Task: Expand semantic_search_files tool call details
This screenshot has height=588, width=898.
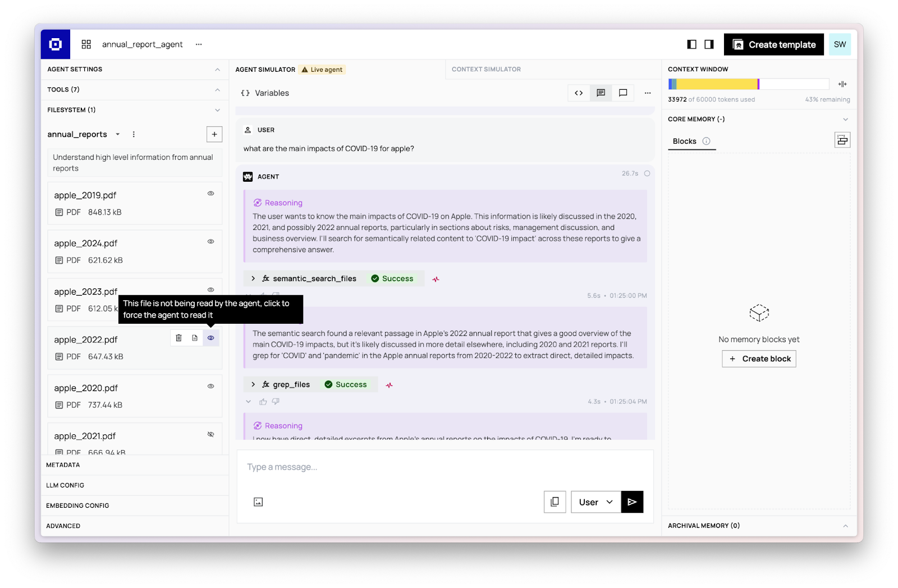Action: [x=253, y=278]
